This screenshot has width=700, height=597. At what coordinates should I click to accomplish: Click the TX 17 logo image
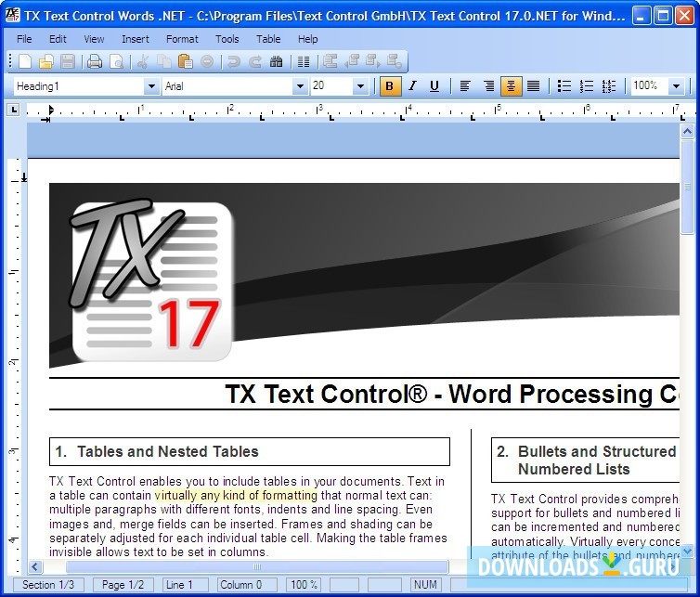(151, 280)
